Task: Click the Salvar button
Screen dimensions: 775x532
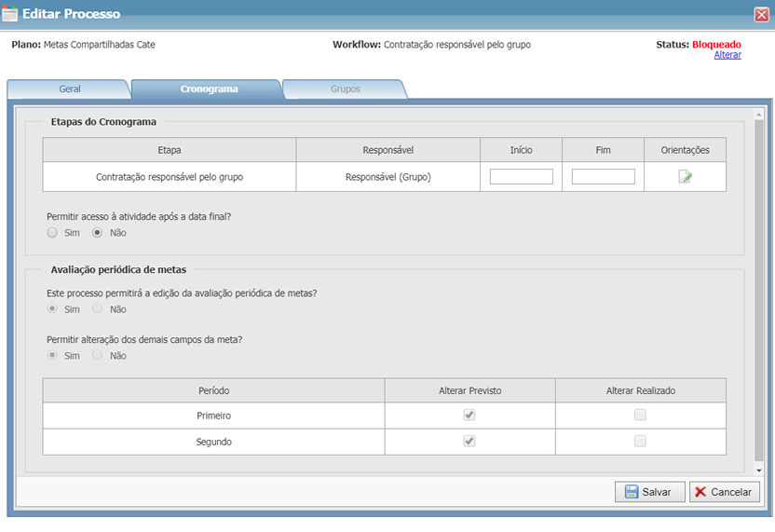Action: point(649,492)
